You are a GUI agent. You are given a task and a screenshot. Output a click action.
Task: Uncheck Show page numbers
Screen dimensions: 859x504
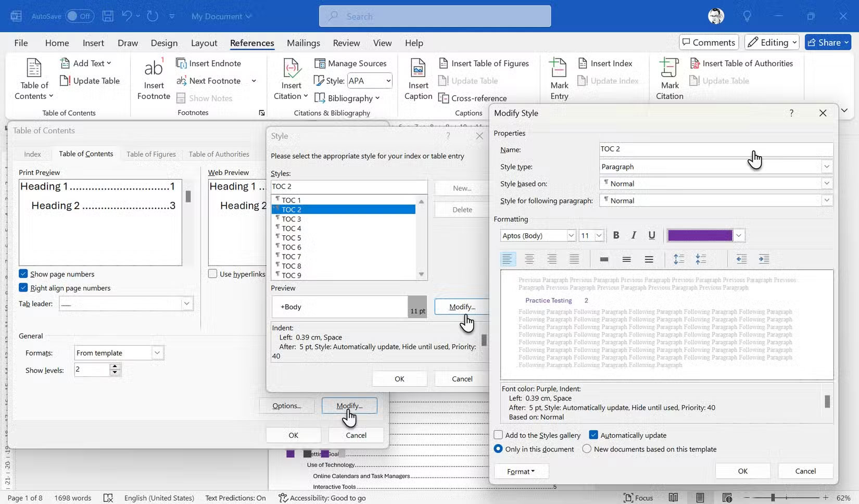tap(23, 273)
